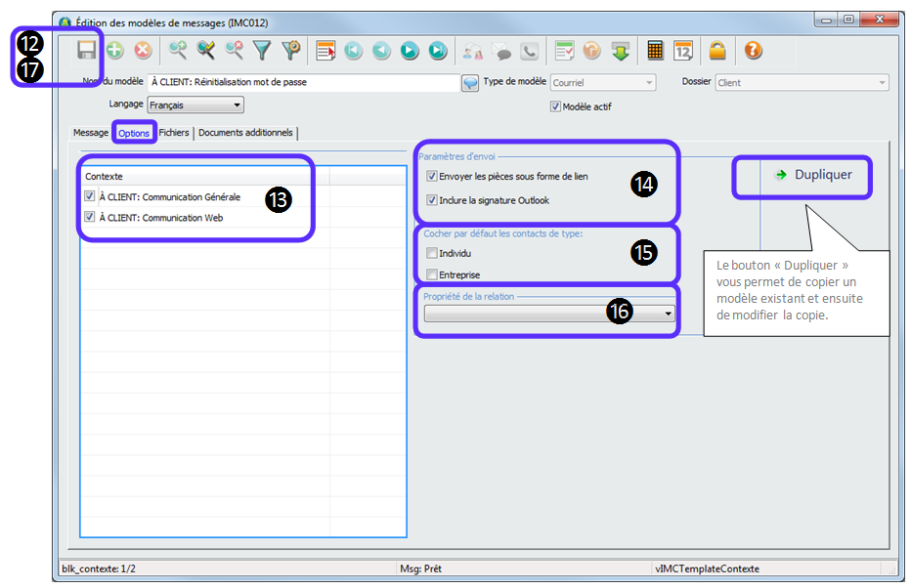Click the save diskette icon in toolbar
The image size is (911, 588).
(x=87, y=51)
